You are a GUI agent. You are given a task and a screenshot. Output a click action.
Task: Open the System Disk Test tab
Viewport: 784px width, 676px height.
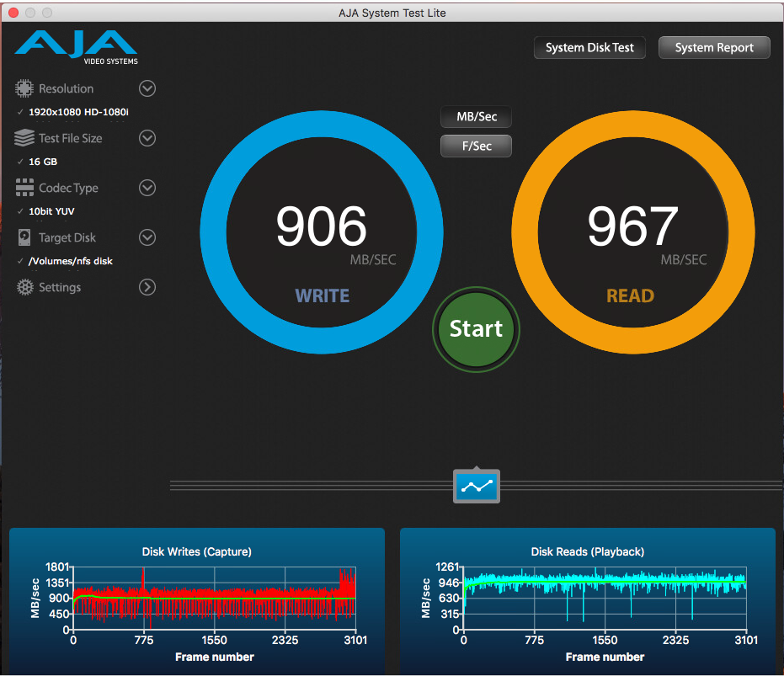click(589, 48)
